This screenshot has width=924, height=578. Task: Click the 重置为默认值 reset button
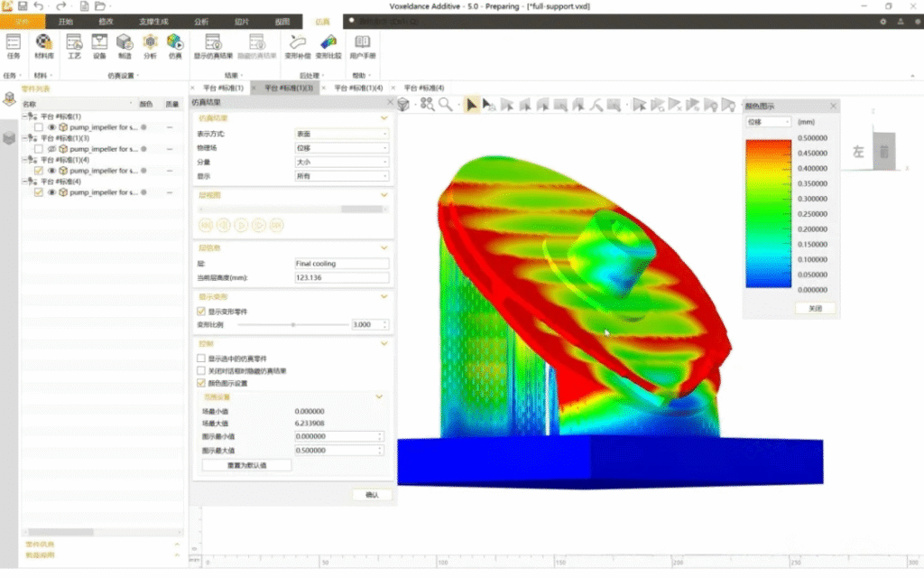pos(246,465)
